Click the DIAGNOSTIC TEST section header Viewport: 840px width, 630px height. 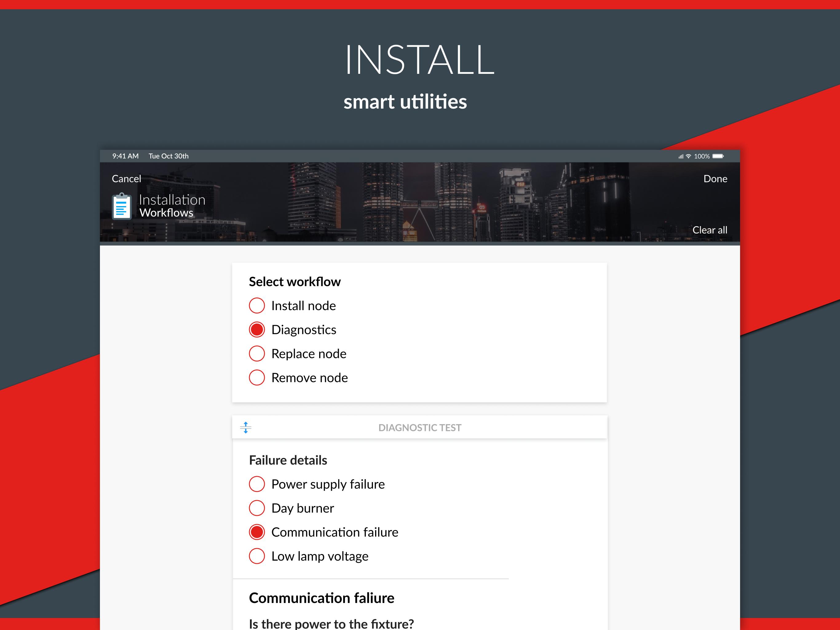tap(420, 428)
